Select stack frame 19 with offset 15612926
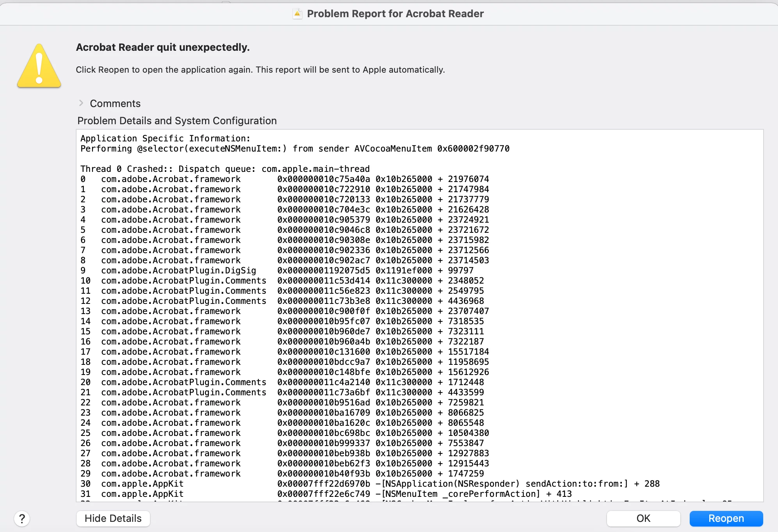This screenshot has width=778, height=532. coord(285,372)
